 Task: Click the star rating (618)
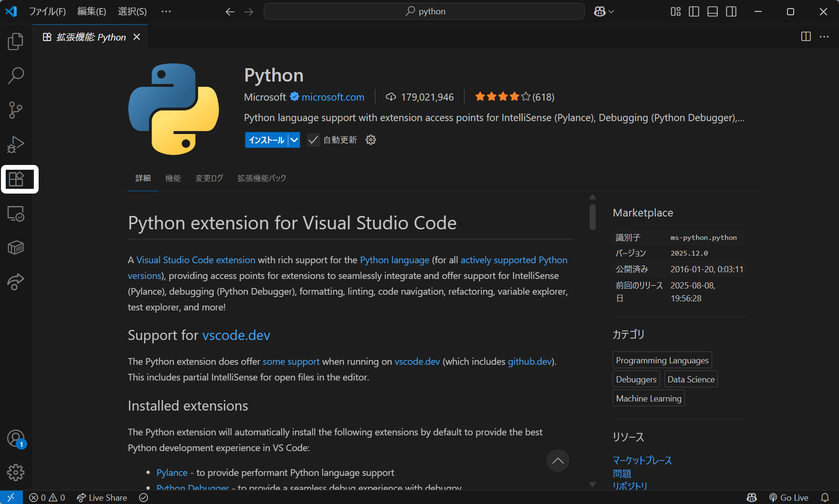click(x=514, y=97)
